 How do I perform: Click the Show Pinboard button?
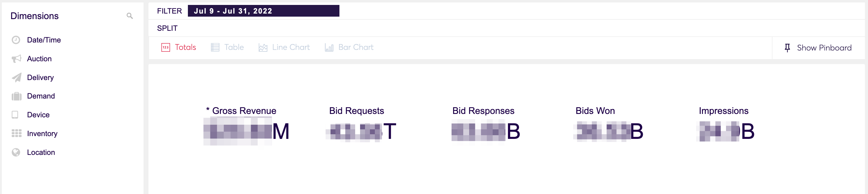[x=818, y=48]
